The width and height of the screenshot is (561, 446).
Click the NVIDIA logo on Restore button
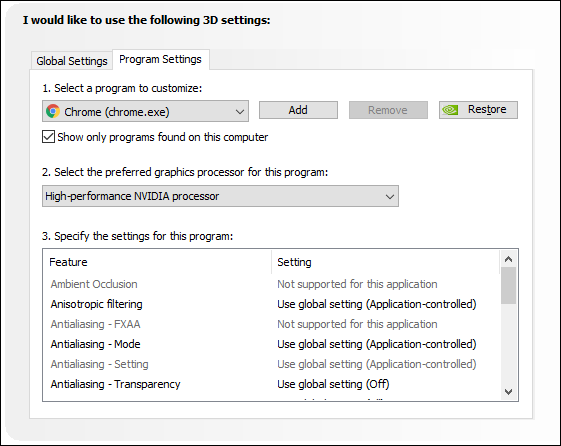450,110
